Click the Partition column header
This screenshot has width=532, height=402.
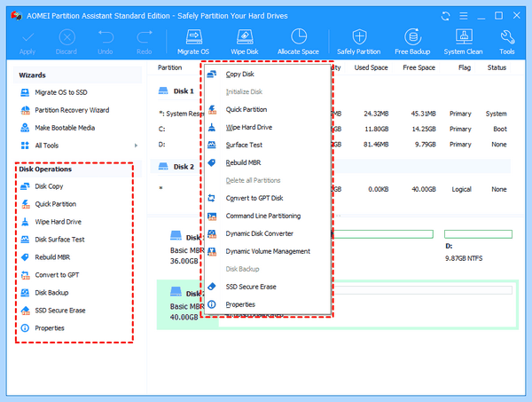pyautogui.click(x=169, y=67)
